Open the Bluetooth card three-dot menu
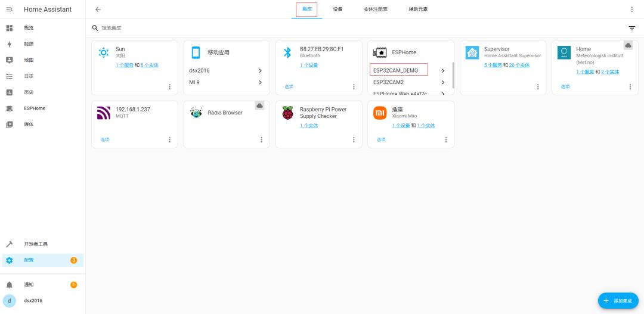This screenshot has width=644, height=314. tap(354, 86)
